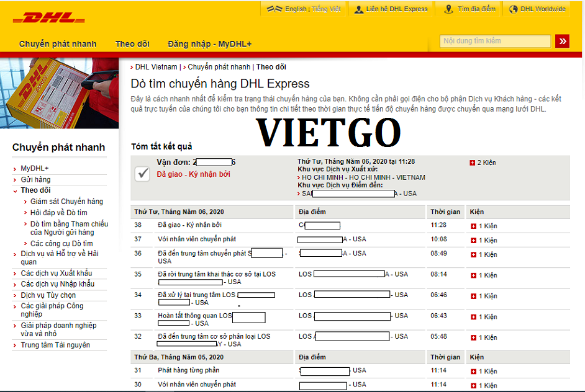Open the Theo dõi top menu

pos(132,44)
